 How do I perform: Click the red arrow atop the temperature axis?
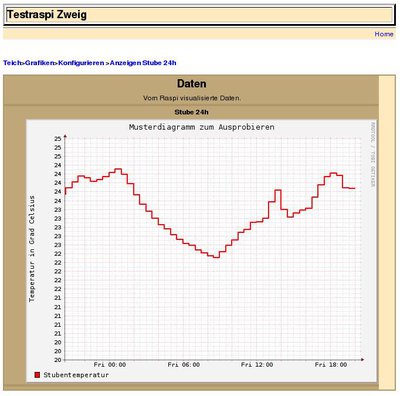coord(65,136)
